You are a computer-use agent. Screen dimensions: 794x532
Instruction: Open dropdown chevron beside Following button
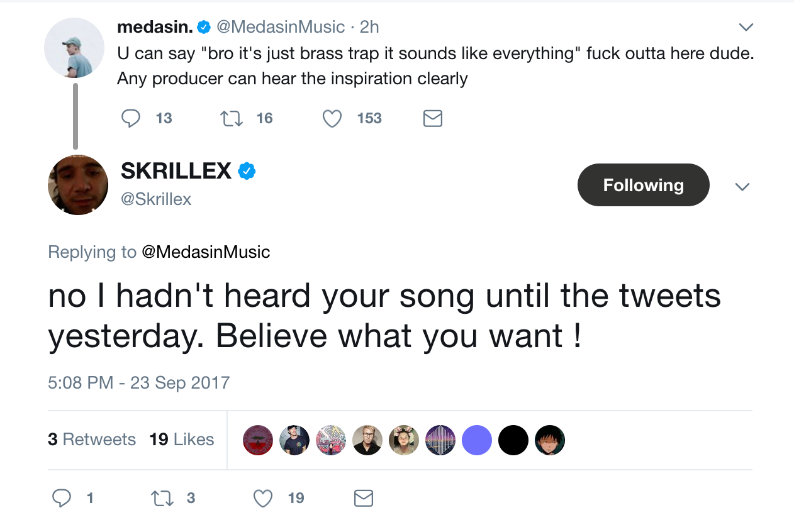point(742,187)
